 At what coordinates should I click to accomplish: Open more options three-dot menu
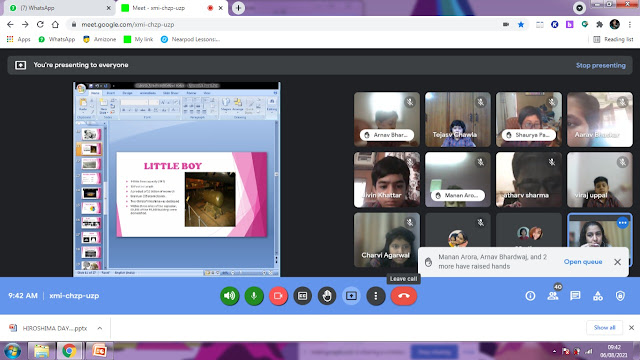376,296
